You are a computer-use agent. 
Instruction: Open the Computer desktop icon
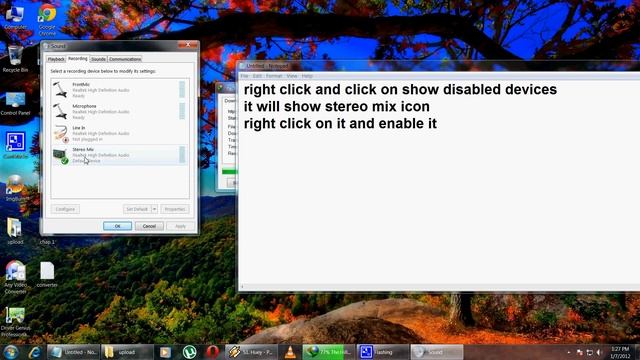[x=15, y=17]
